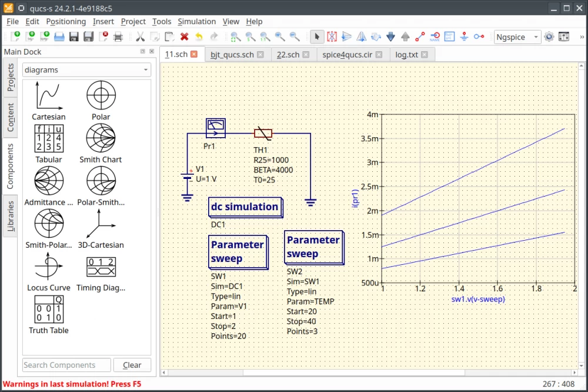
Task: Select the wire label NAME tool
Action: click(435, 36)
